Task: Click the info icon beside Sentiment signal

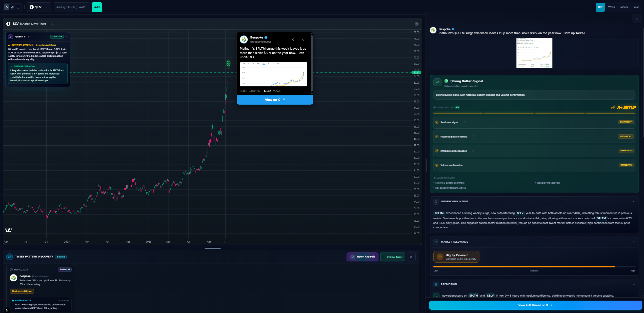Action: point(465,122)
